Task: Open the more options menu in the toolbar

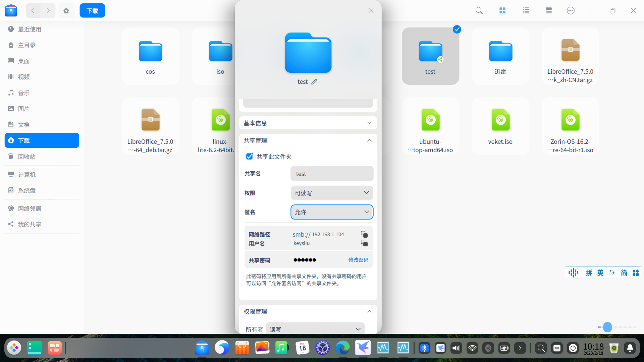Action: point(570,10)
